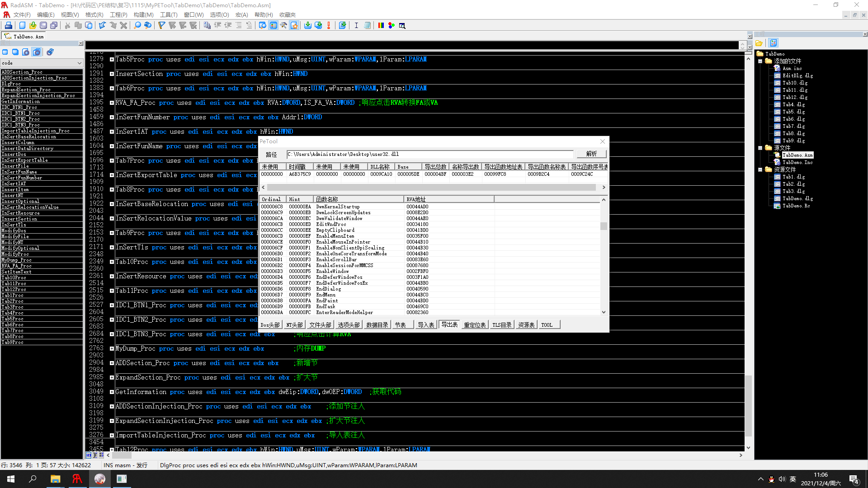This screenshot has width=868, height=488.
Task: Toggle bookmark with the flag icon
Action: tap(161, 25)
